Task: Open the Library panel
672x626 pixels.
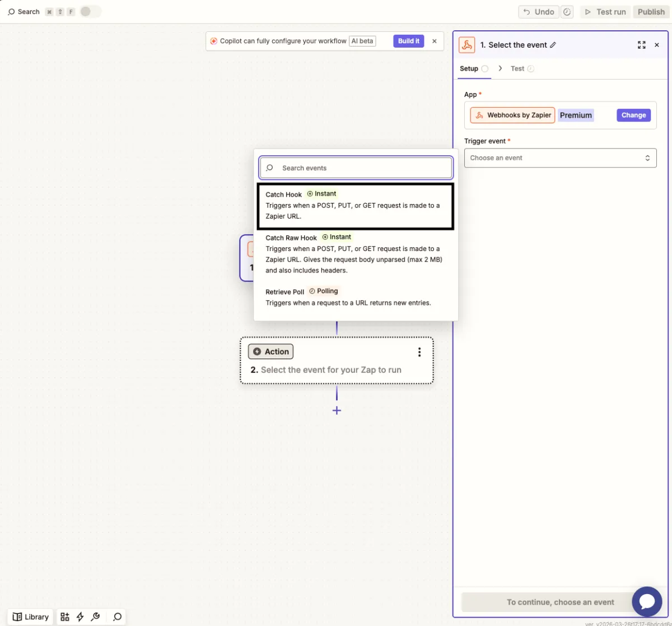Action: point(31,616)
